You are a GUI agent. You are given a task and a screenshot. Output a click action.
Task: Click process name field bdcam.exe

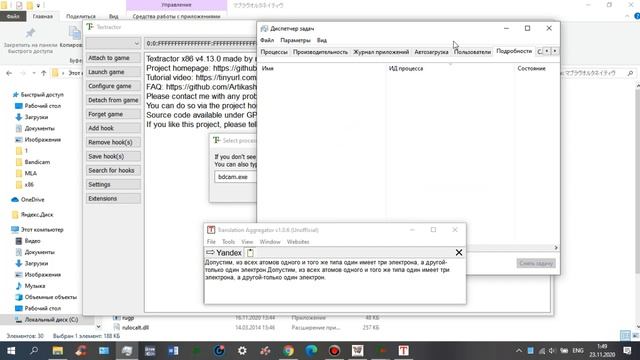pos(236,177)
